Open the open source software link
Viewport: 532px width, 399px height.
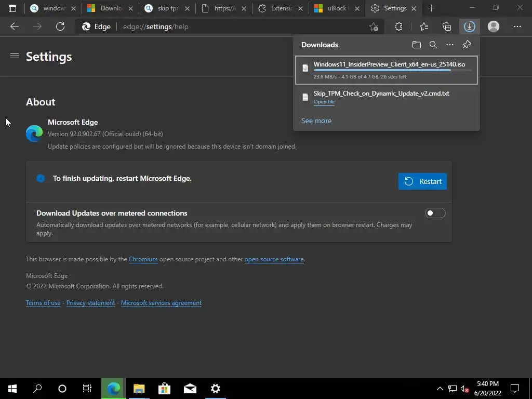274,259
